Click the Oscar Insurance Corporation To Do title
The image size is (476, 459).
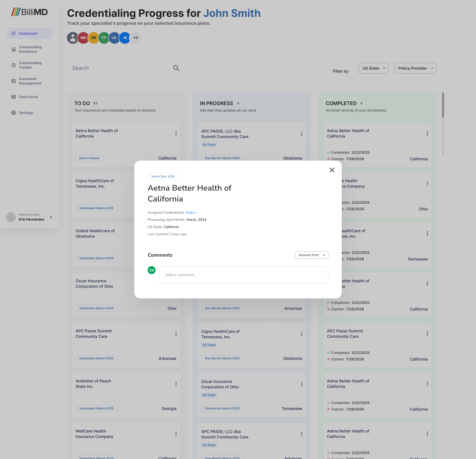[94, 284]
